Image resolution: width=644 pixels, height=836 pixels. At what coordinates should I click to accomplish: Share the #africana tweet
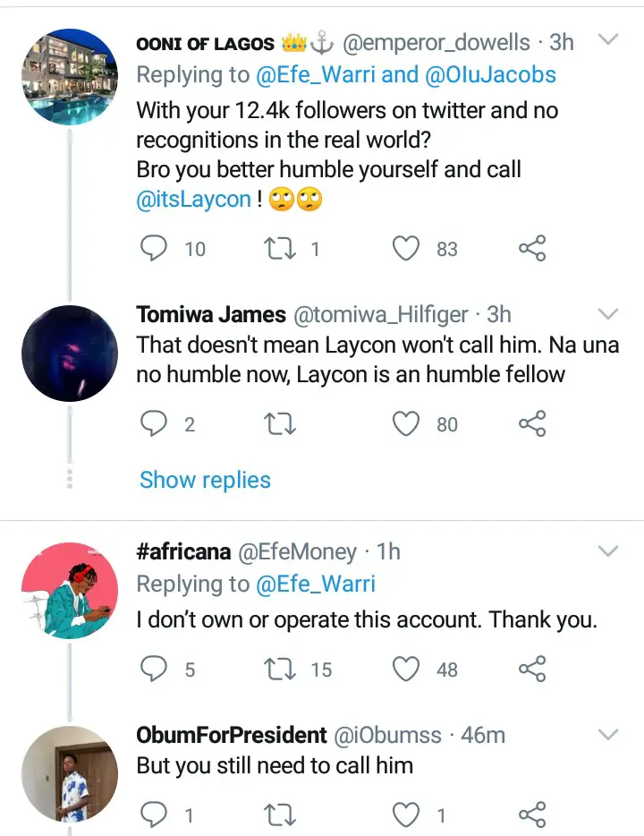532,668
